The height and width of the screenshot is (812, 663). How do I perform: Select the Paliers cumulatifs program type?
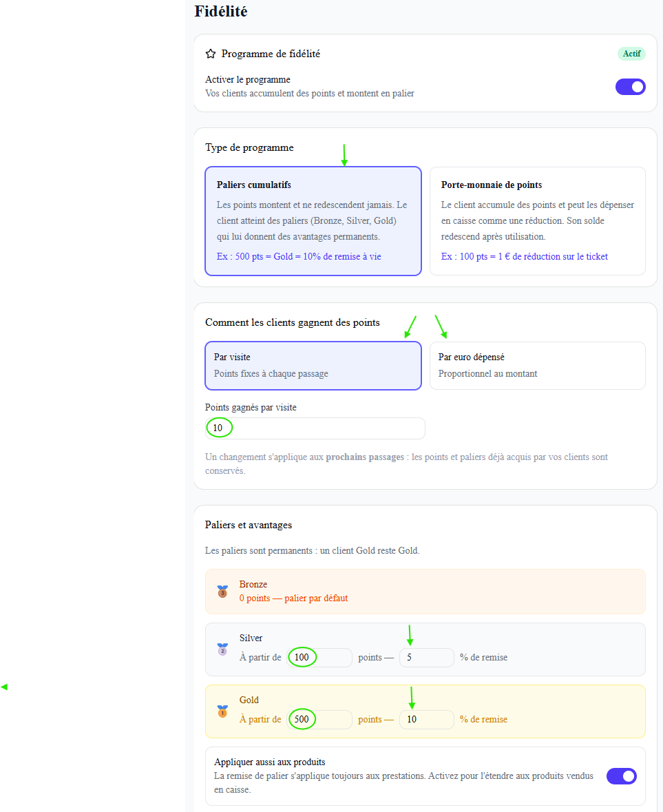(x=313, y=221)
